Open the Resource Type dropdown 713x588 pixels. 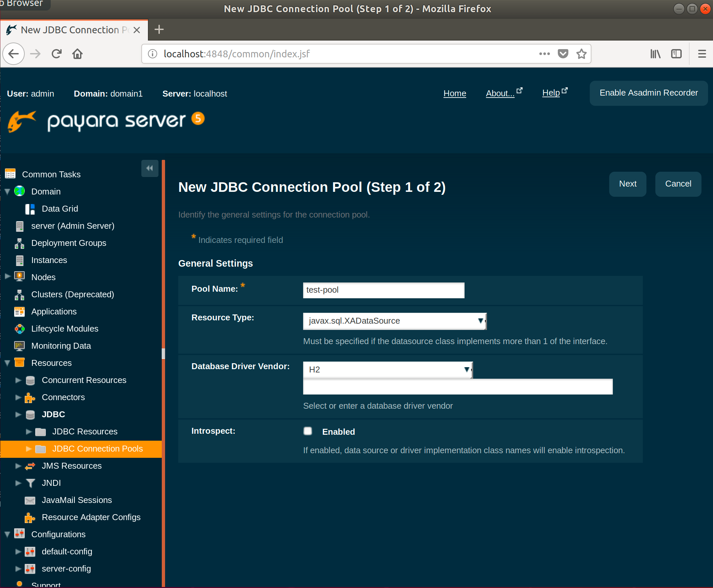[394, 321]
